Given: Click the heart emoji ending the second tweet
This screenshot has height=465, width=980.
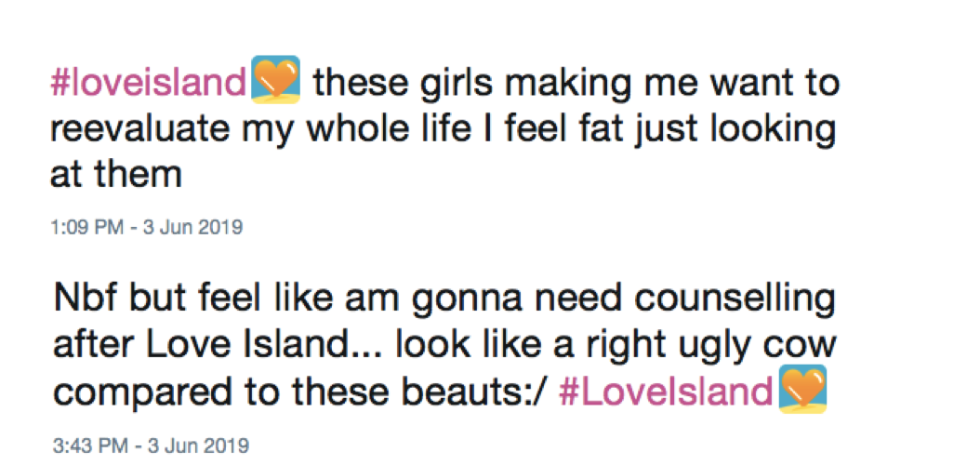Looking at the screenshot, I should 802,390.
